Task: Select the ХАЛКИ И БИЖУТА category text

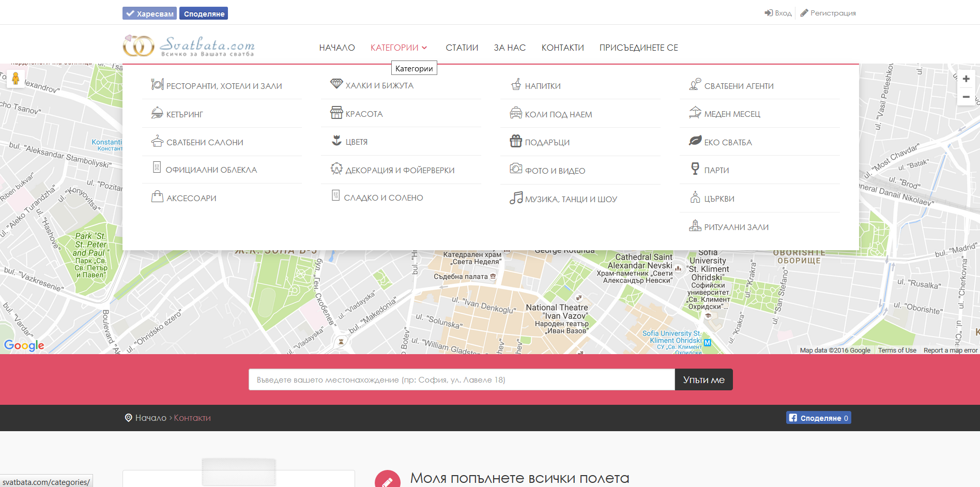Action: pos(379,85)
